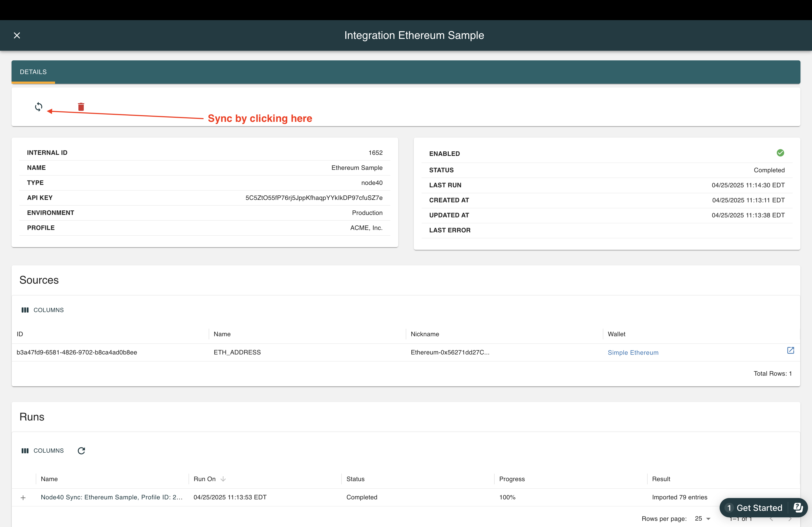The width and height of the screenshot is (812, 527).
Task: Click the Last Run timestamp 11:14:30 EDT
Action: pos(748,185)
